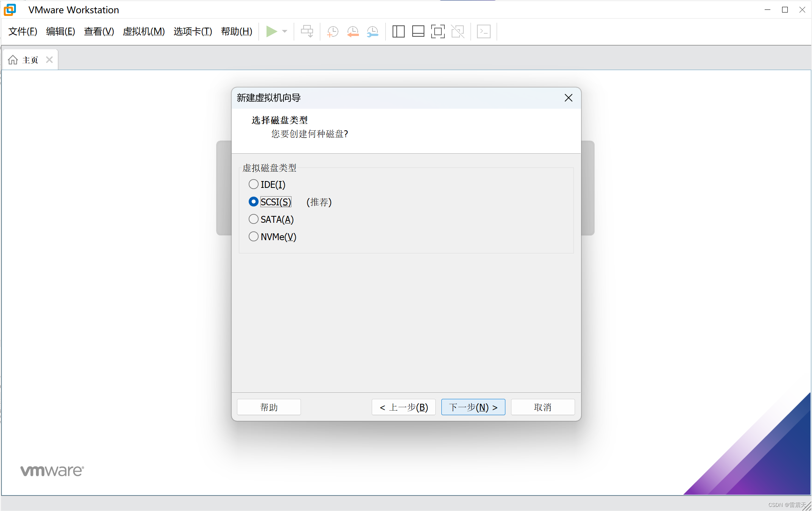Click the 帮助 button in the wizard
812x511 pixels.
click(x=269, y=407)
